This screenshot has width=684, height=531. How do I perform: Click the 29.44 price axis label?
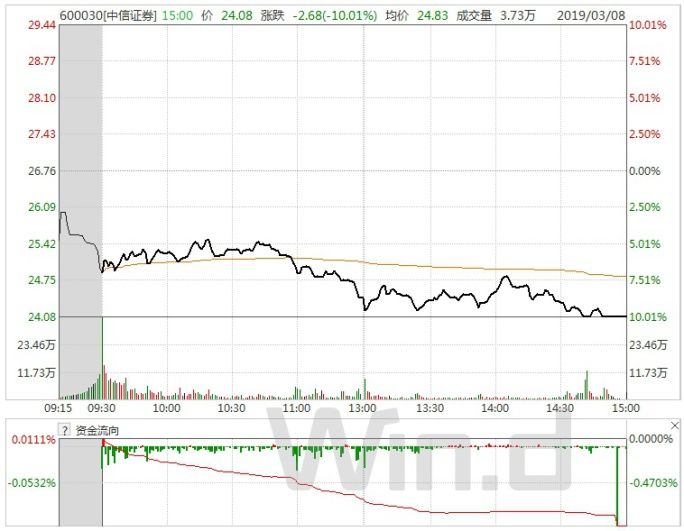pos(42,25)
